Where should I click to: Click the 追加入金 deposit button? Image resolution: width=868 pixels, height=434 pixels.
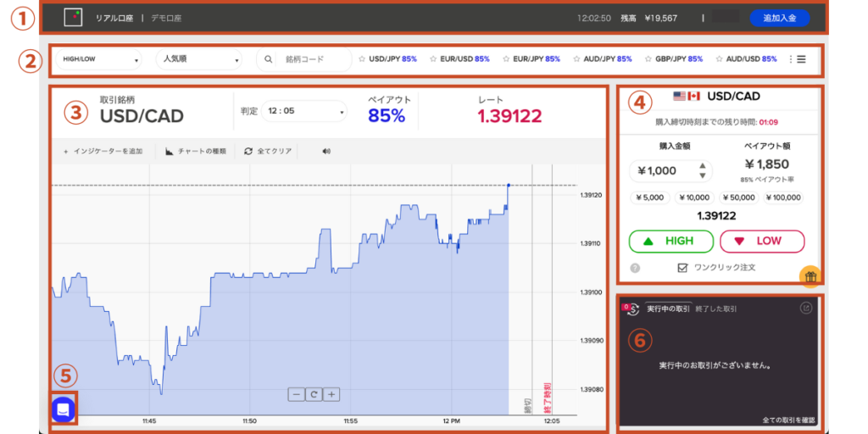tap(779, 17)
